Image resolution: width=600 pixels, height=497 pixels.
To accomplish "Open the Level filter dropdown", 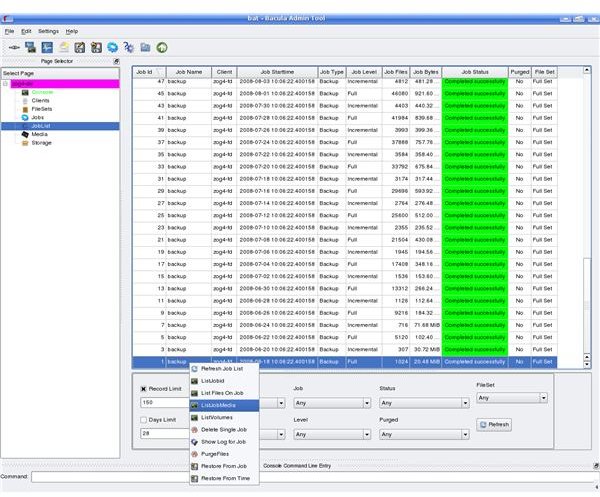I will point(332,434).
